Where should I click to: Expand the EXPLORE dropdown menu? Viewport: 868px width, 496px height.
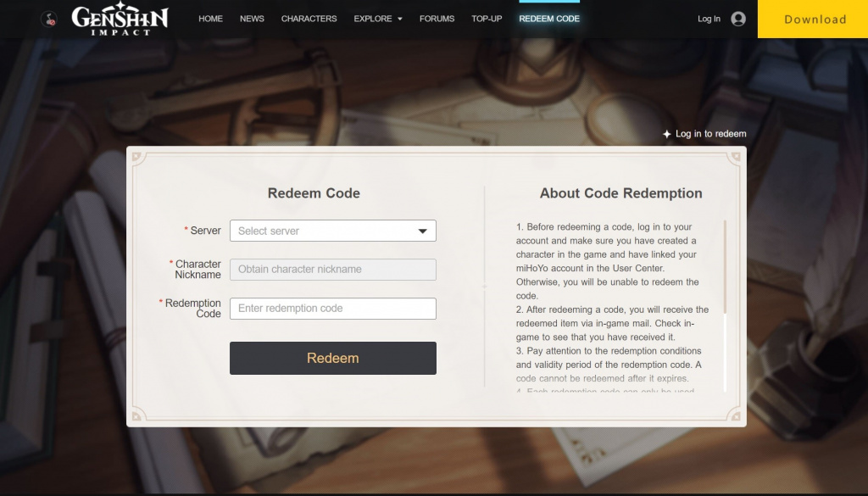click(x=378, y=19)
